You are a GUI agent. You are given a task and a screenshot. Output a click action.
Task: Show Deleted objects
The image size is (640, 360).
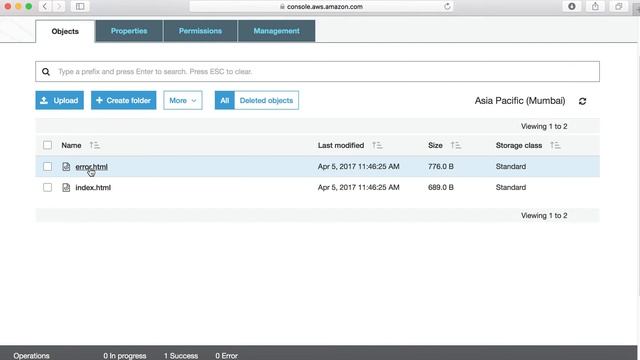coord(266,100)
